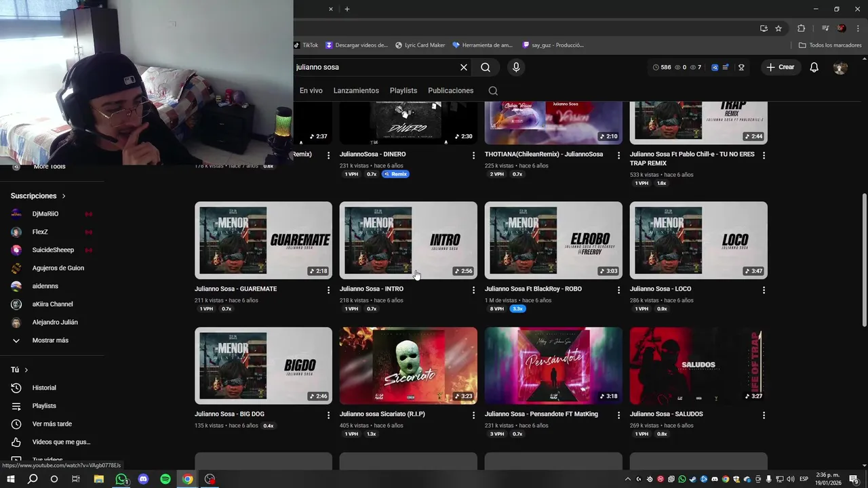Open options for Julianno Sosa - SALUDOS
Viewport: 868px width, 488px height.
click(x=764, y=415)
